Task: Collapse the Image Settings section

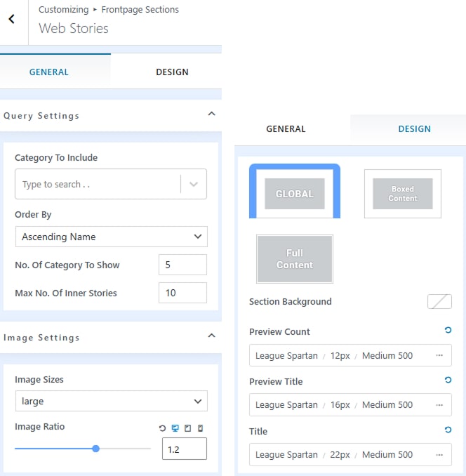Action: pos(211,336)
